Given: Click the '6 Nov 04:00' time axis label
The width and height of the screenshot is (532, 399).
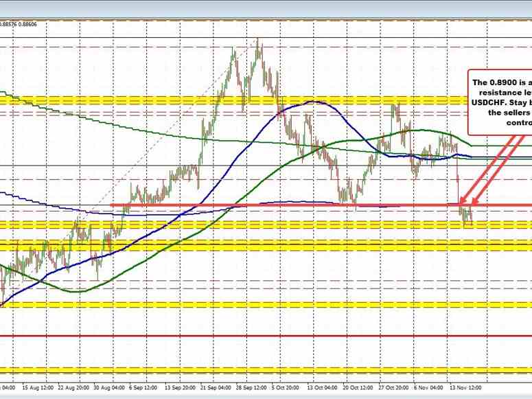Looking at the screenshot, I should 429,387.
